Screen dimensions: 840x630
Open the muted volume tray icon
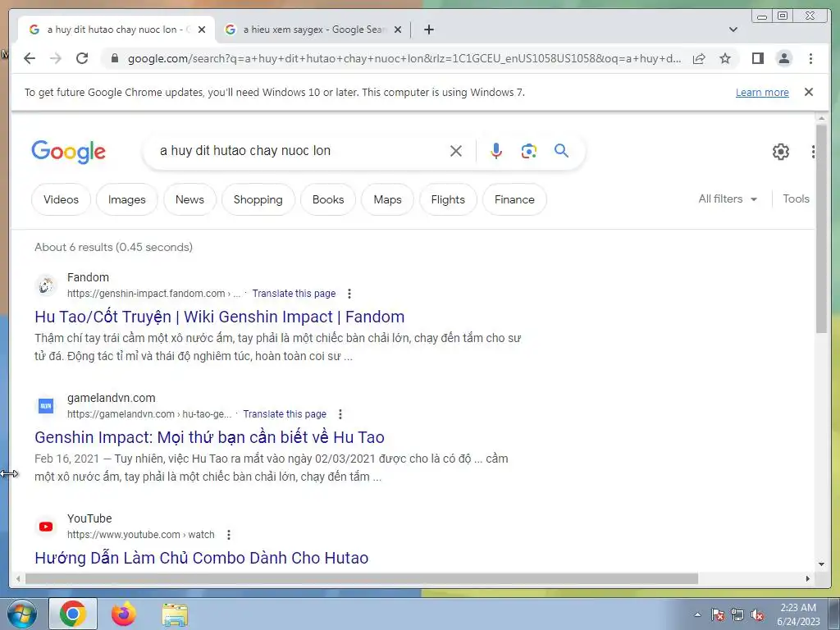pyautogui.click(x=757, y=614)
